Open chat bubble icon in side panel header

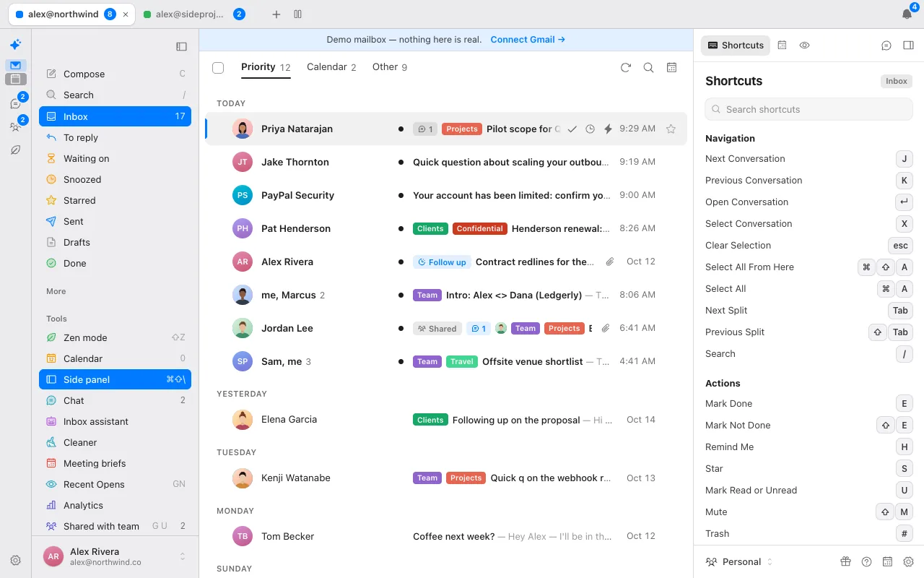886,46
